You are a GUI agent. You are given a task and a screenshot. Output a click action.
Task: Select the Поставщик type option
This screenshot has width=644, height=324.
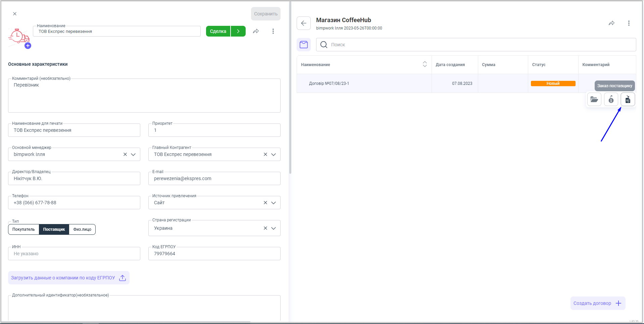pos(54,229)
